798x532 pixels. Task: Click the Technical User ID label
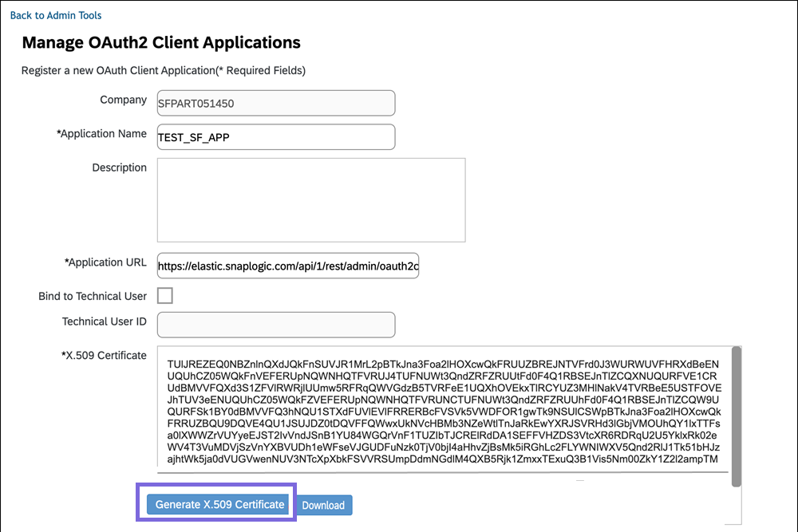coord(105,321)
